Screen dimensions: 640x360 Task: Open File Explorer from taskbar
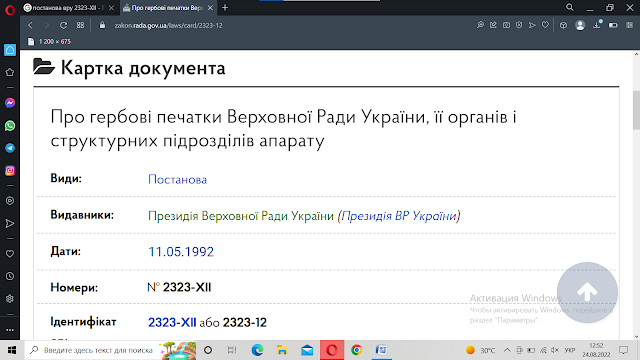(x=282, y=350)
